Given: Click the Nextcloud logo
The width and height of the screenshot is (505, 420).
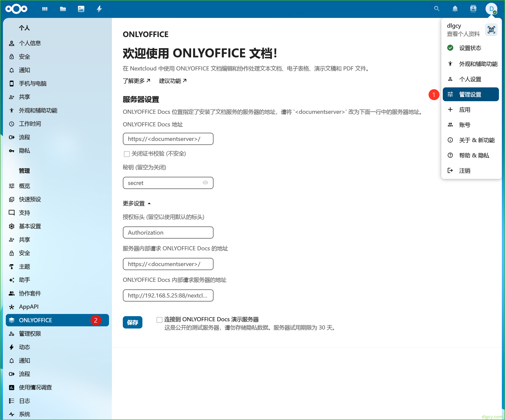Looking at the screenshot, I should pyautogui.click(x=16, y=9).
